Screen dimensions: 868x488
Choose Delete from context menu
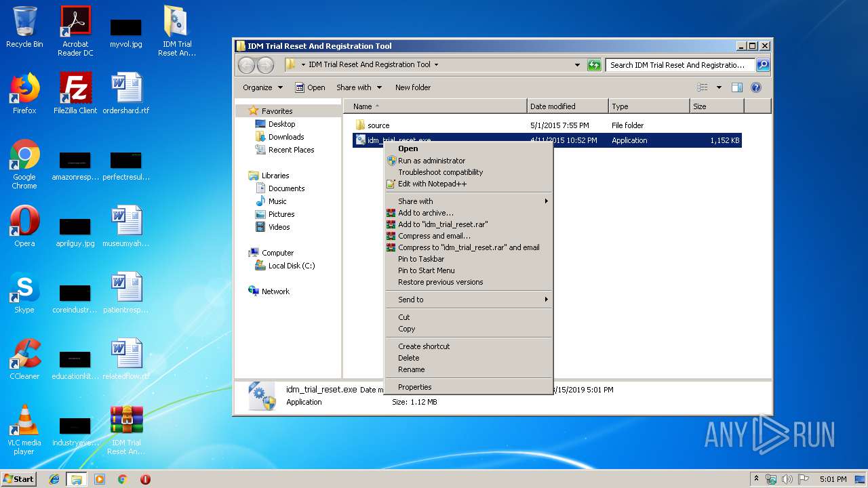coord(468,358)
